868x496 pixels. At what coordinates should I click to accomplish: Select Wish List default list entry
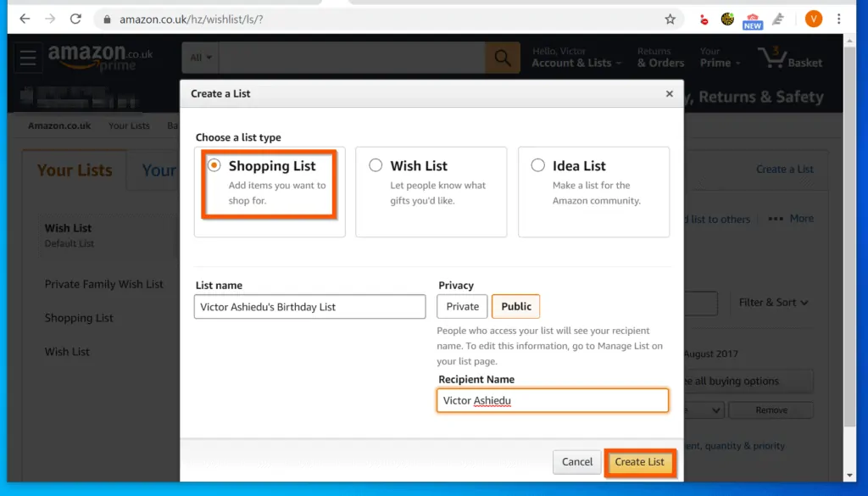coord(108,235)
